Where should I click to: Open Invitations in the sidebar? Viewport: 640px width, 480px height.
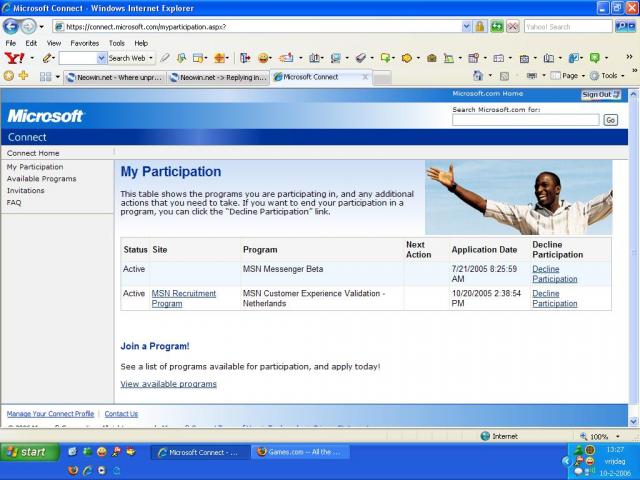25,191
